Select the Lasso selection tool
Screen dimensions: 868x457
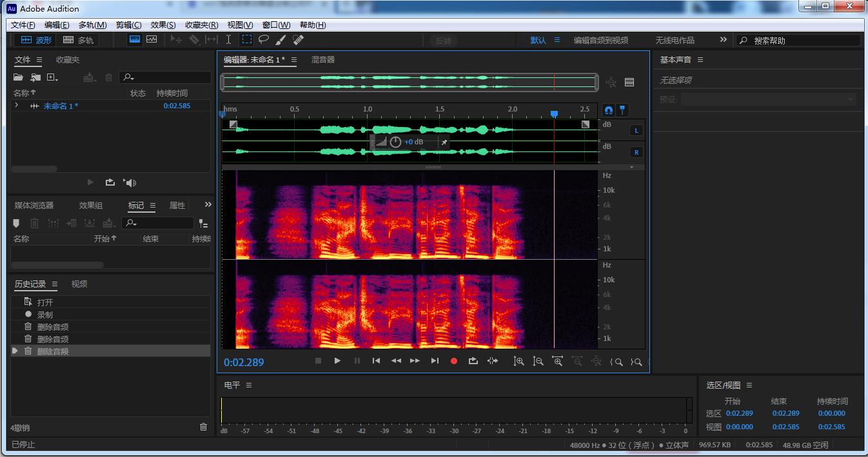tap(264, 40)
